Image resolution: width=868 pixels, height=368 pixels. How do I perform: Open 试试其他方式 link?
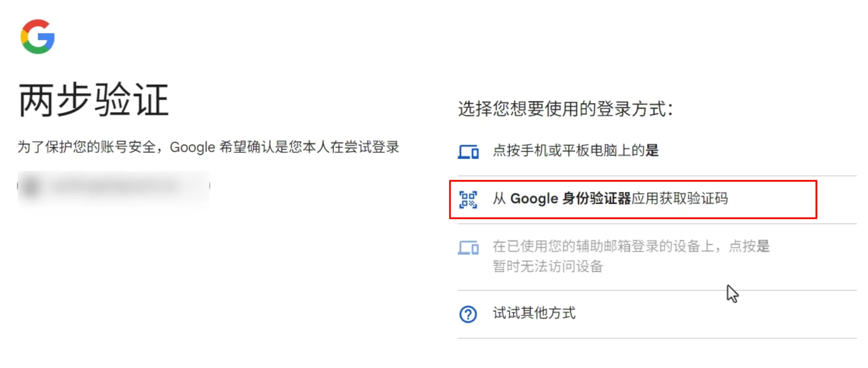click(x=534, y=313)
